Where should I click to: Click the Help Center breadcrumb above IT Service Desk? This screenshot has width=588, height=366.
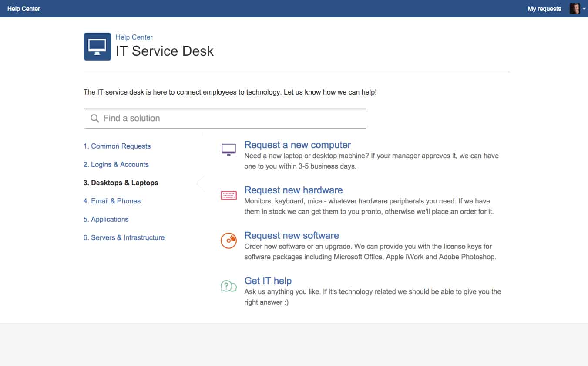134,37
